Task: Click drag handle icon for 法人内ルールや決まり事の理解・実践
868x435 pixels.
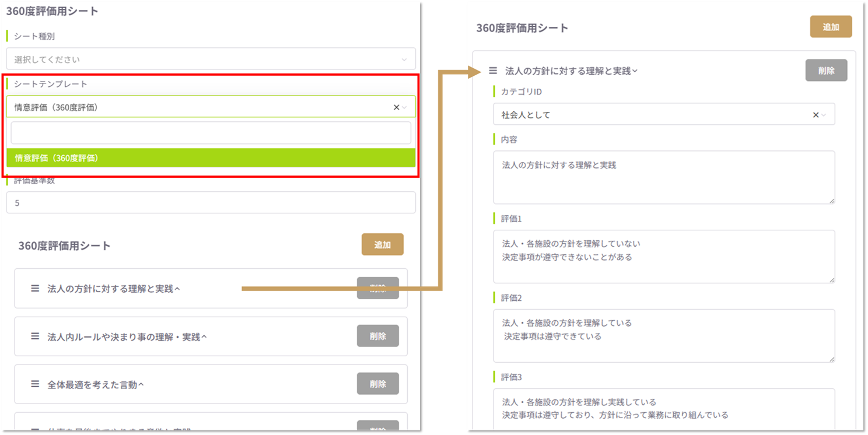Action: coord(35,336)
